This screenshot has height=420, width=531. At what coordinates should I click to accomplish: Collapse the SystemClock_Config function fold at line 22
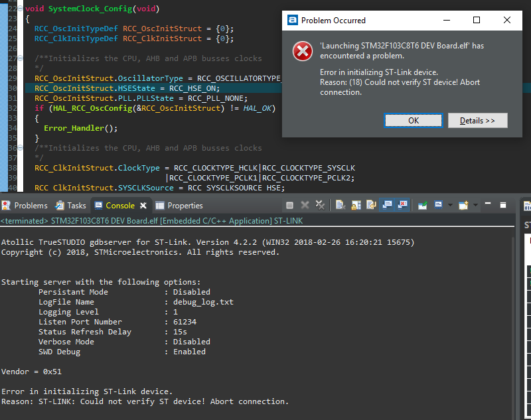tap(21, 9)
